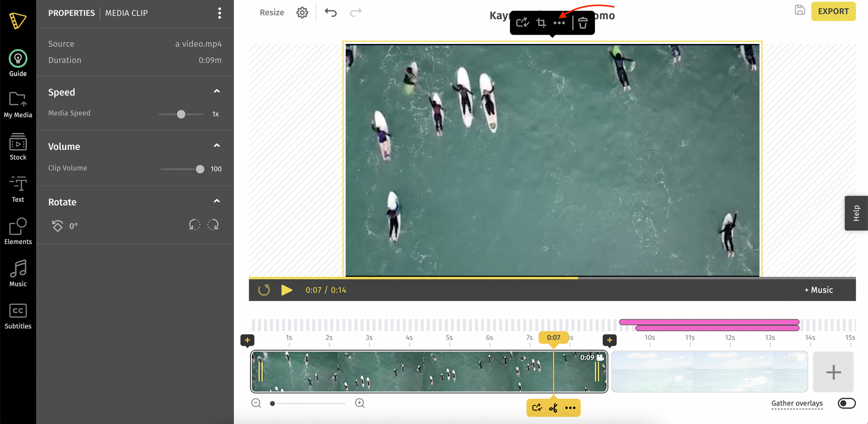This screenshot has width=868, height=424.
Task: Open the Resize option
Action: [272, 13]
